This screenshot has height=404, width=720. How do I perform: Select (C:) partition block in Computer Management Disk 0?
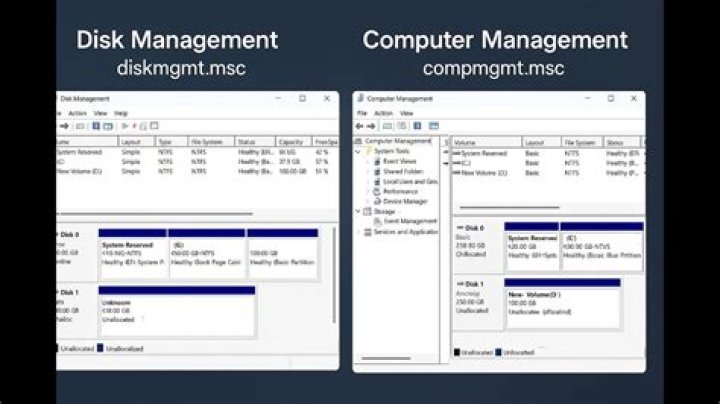[x=602, y=247]
